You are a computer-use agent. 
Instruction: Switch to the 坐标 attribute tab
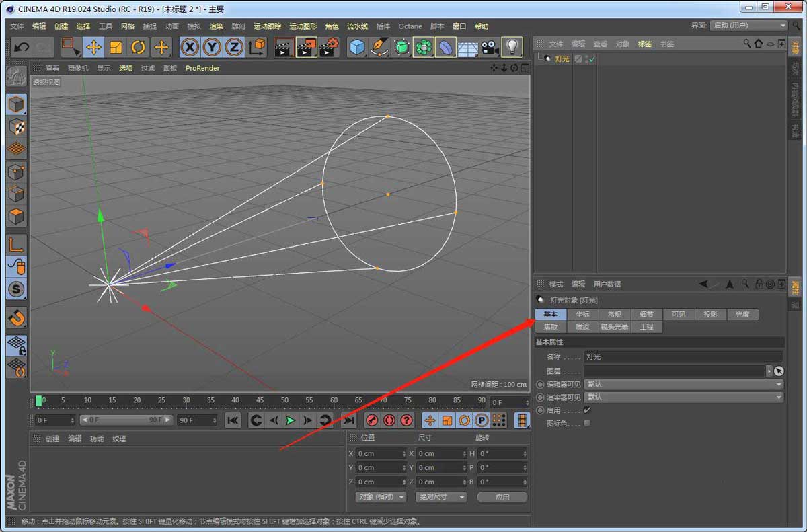582,314
